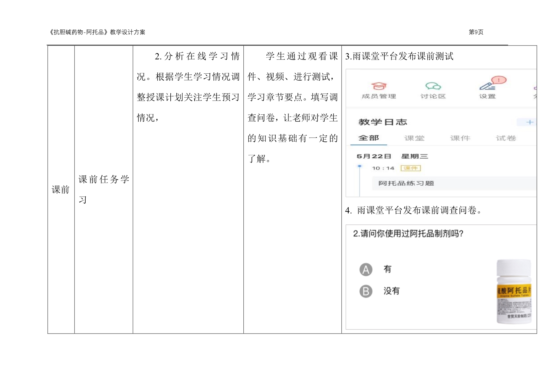
Task: Click the blue timeline dot marker
Action: [x=359, y=166]
